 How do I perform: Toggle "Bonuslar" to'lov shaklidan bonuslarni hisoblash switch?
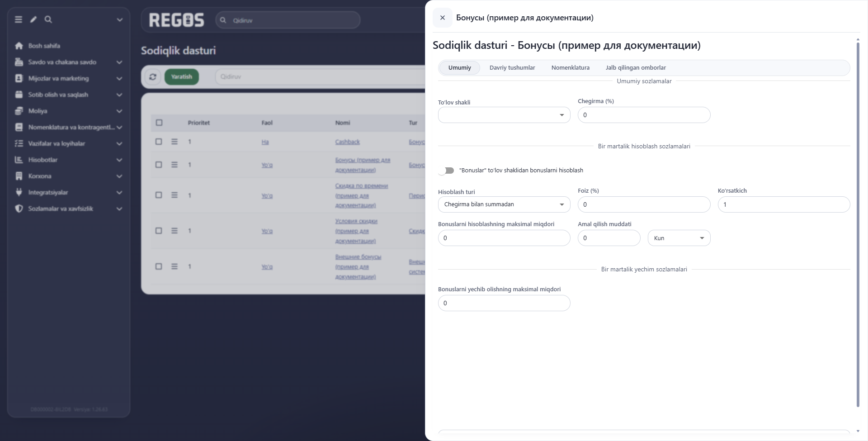coord(447,171)
